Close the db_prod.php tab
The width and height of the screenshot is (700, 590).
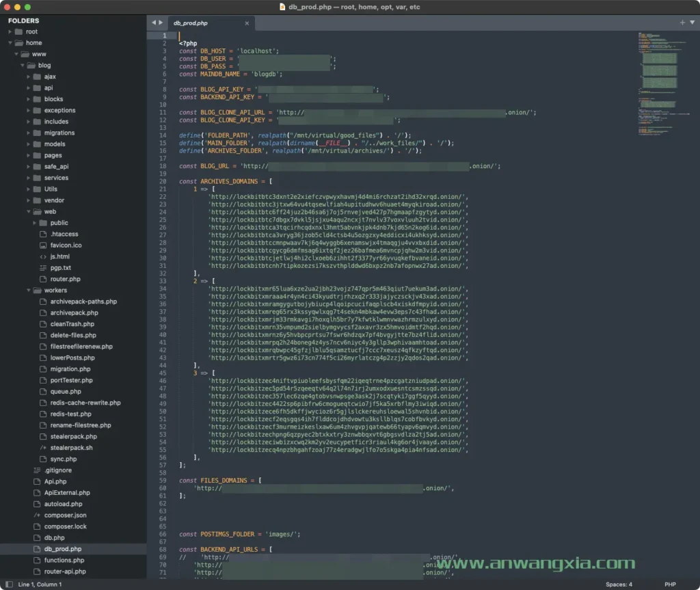point(247,23)
